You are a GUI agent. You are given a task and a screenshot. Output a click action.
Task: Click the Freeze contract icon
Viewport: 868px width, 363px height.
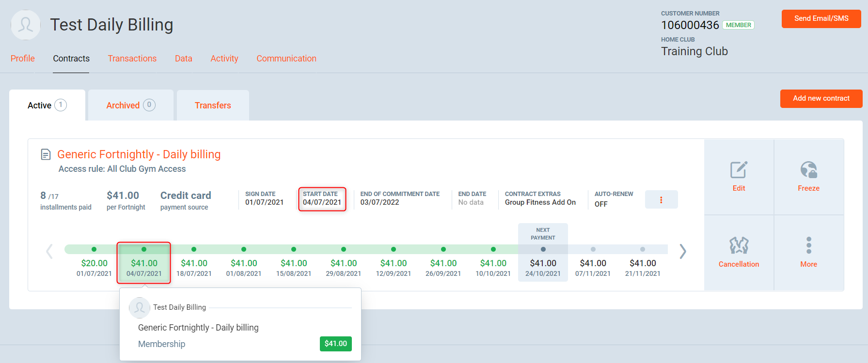[x=808, y=170]
